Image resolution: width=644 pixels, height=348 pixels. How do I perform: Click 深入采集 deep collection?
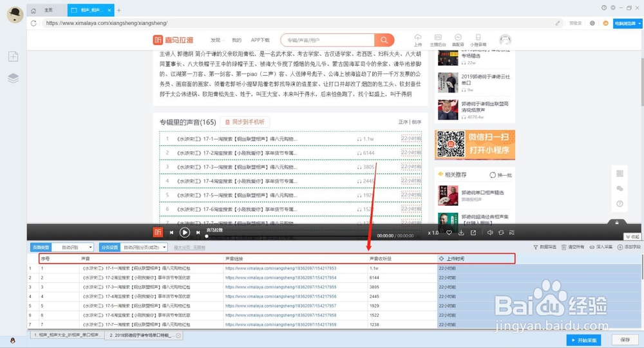coord(601,247)
